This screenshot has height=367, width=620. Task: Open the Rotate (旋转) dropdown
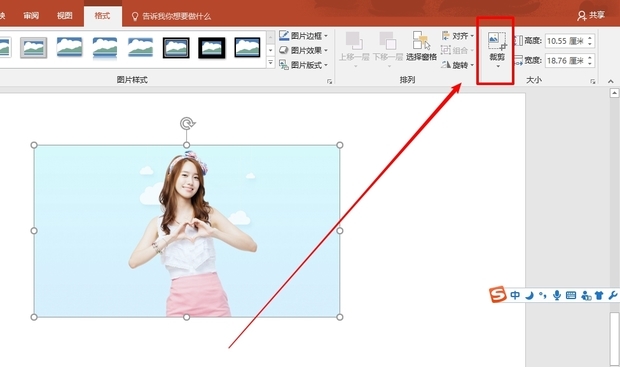457,65
